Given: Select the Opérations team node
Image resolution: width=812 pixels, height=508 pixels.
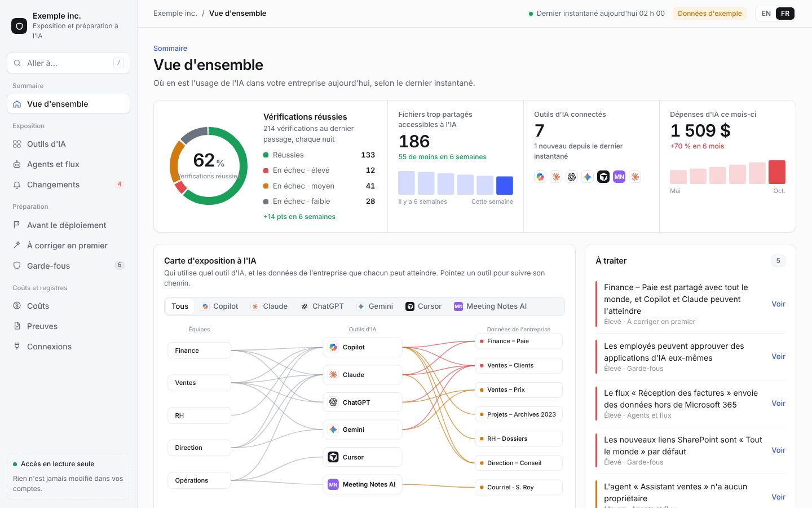Looking at the screenshot, I should [x=199, y=480].
